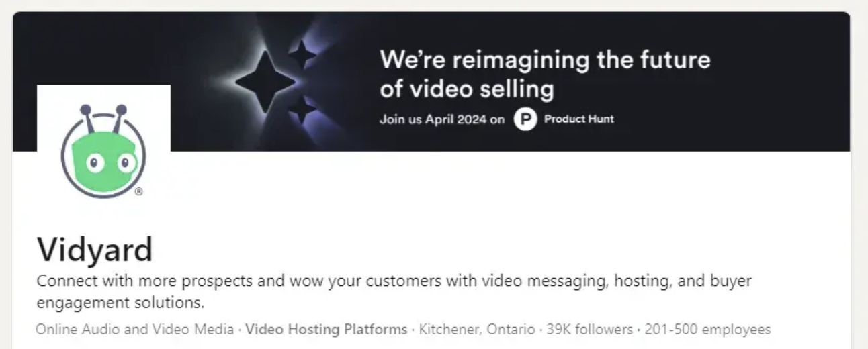Viewport: 868px width, 349px height.
Task: Click the robot's right eye
Action: [x=125, y=162]
